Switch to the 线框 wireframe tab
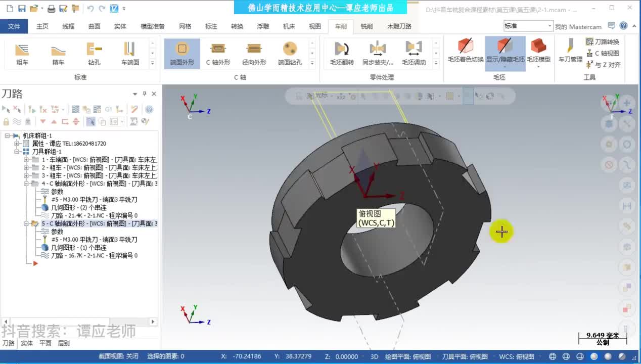 pos(68,26)
